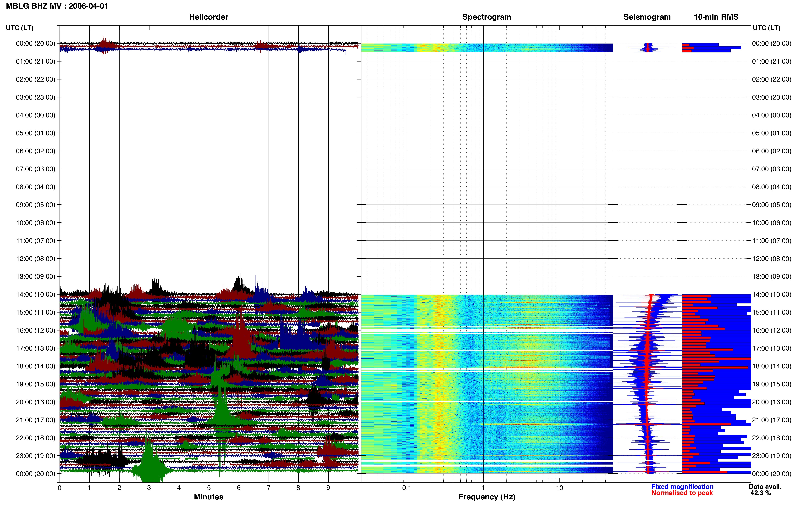The height and width of the screenshot is (508, 812).
Task: Click the right-side '14:00 (10:00)' label
Action: 772,295
